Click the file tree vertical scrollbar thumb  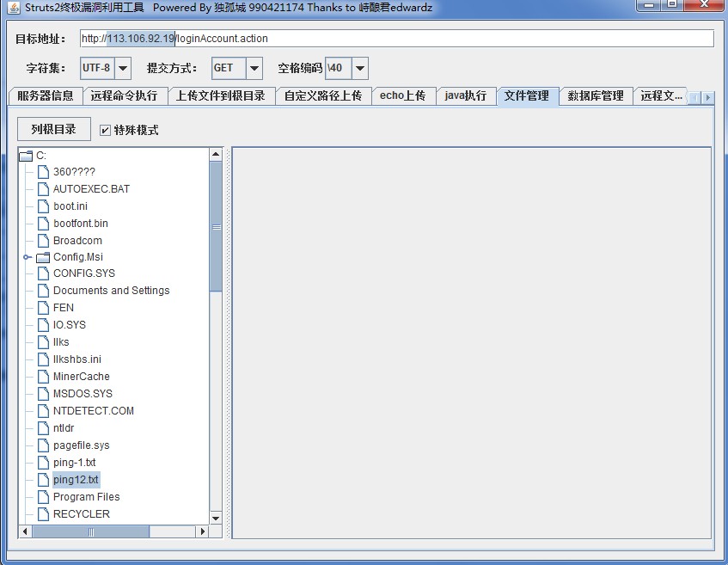(216, 227)
